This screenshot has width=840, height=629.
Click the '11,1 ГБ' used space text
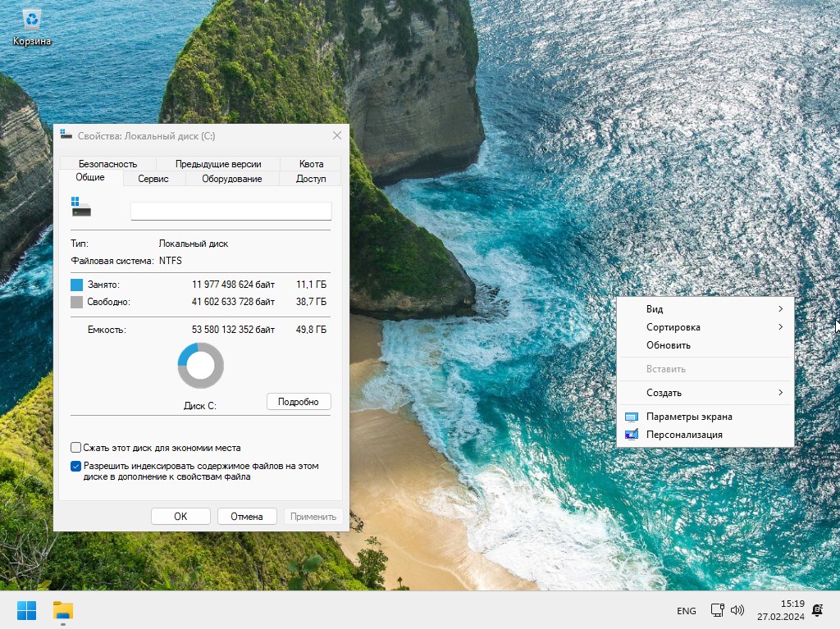pyautogui.click(x=311, y=285)
